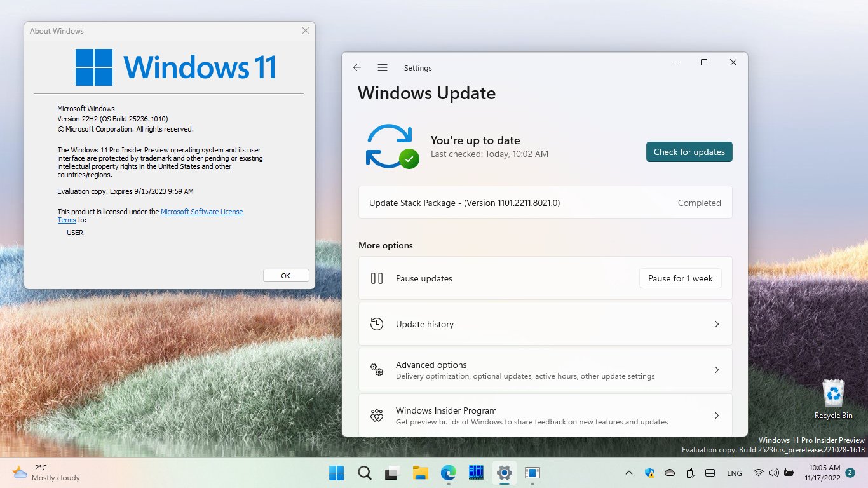Click OK in About Windows dialog
Viewport: 868px width, 488px height.
point(286,276)
